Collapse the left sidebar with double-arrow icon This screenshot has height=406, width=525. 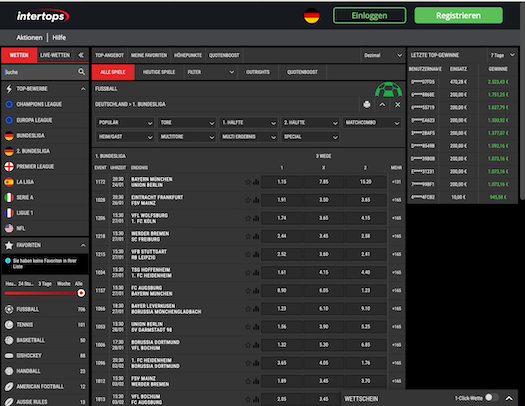pos(81,55)
